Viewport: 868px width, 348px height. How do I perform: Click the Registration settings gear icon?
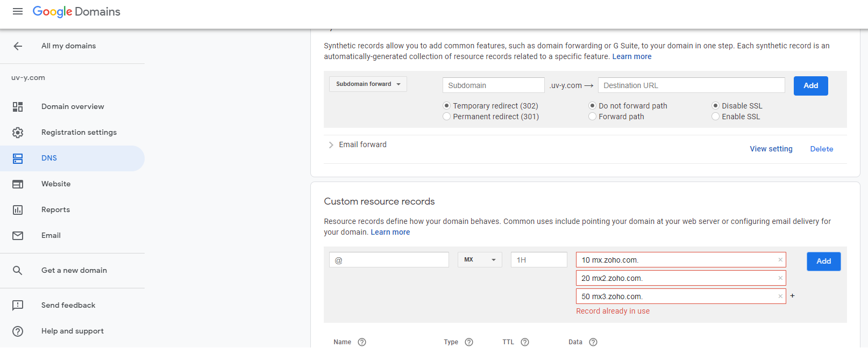pos(18,133)
